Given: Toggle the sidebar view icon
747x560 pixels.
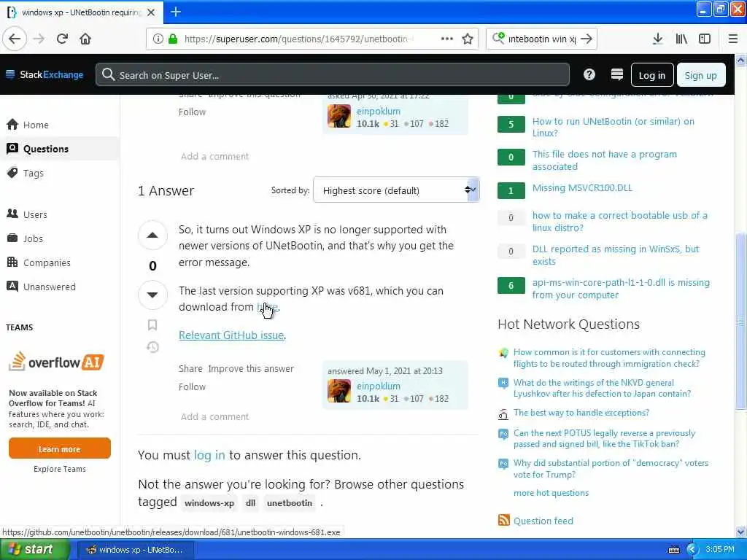Looking at the screenshot, I should click(x=705, y=39).
